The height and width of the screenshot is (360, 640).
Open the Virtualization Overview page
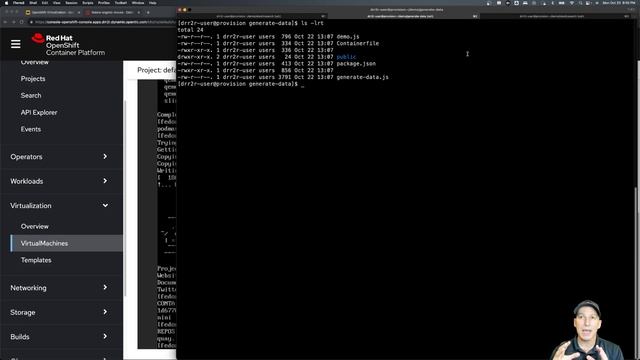[35, 226]
